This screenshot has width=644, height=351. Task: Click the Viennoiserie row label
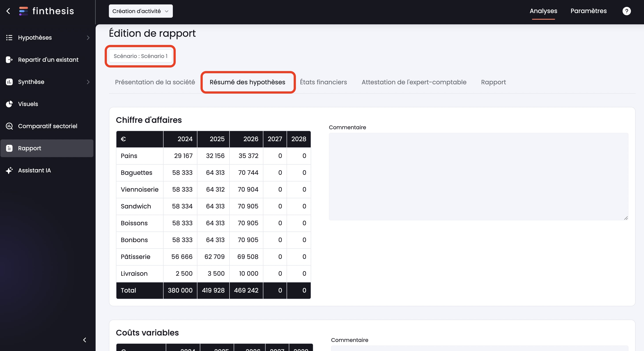(139, 189)
